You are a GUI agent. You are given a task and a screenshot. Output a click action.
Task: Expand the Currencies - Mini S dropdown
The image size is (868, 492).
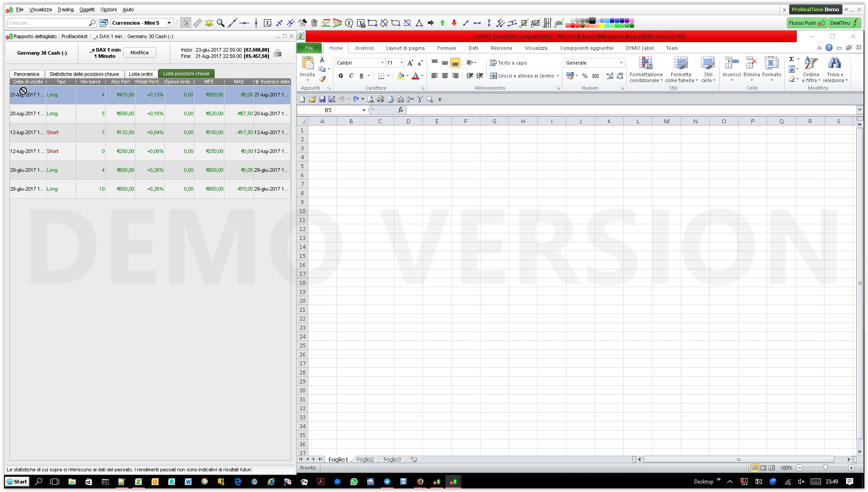169,23
